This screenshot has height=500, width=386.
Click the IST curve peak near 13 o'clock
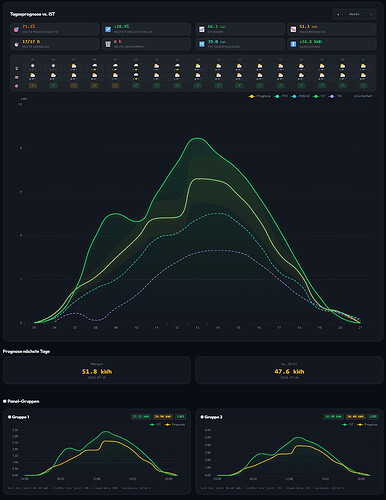[197, 138]
